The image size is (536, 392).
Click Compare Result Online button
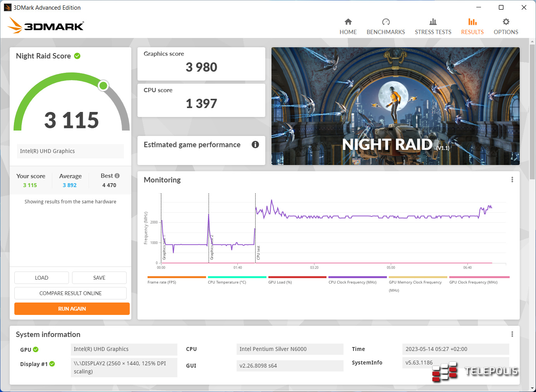[x=70, y=293]
